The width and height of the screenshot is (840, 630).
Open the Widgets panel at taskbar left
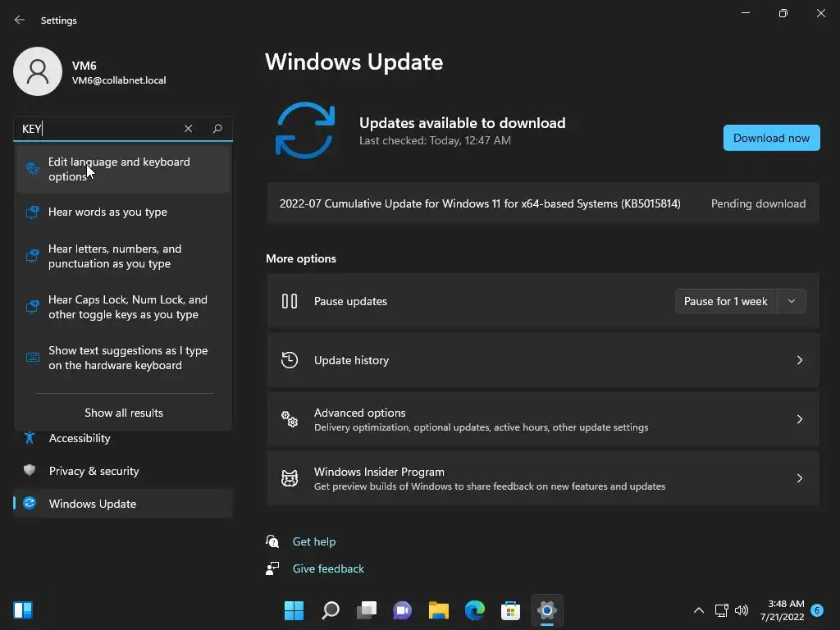pos(23,610)
